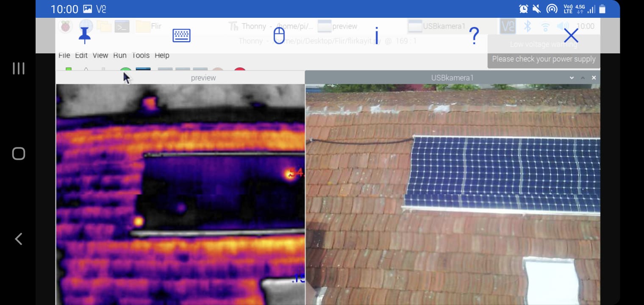Open the Run menu in Thonny
Viewport: 644px width, 305px height.
pyautogui.click(x=120, y=55)
